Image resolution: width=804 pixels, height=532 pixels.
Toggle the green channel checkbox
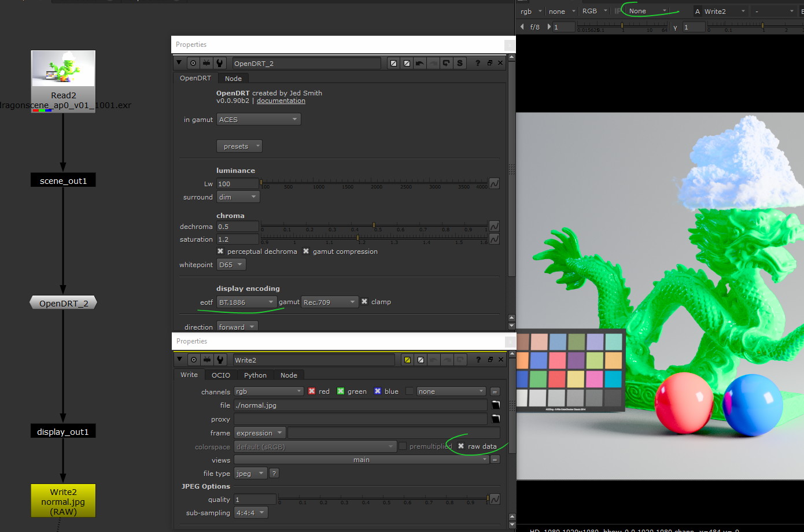[341, 391]
